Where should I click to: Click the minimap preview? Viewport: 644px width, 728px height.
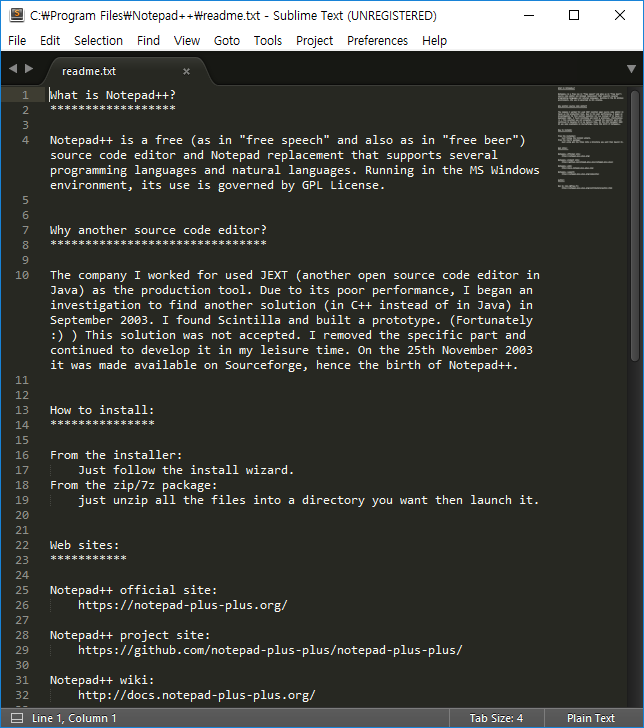[591, 138]
